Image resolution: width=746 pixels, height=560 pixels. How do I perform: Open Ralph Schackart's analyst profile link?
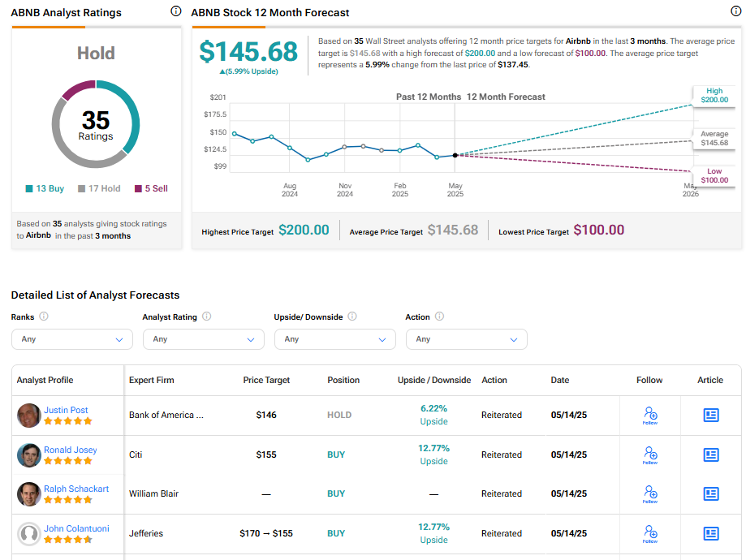pyautogui.click(x=76, y=489)
